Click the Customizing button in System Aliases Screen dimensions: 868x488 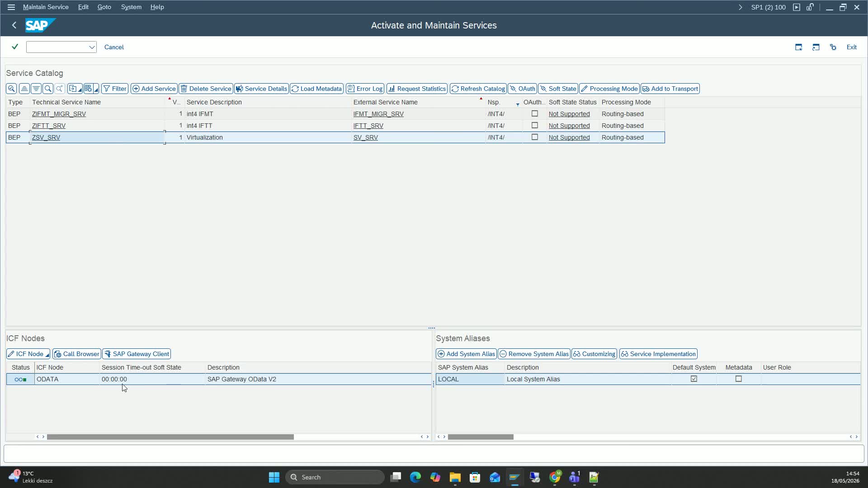point(594,354)
